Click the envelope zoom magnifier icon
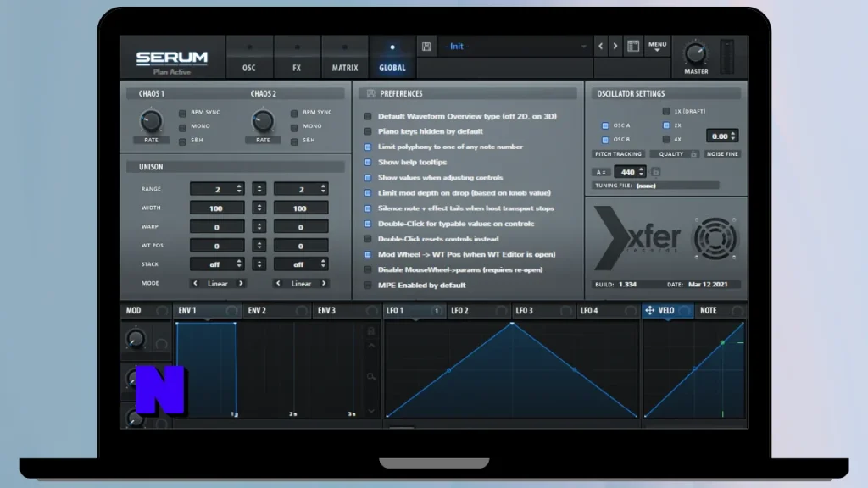 click(371, 377)
